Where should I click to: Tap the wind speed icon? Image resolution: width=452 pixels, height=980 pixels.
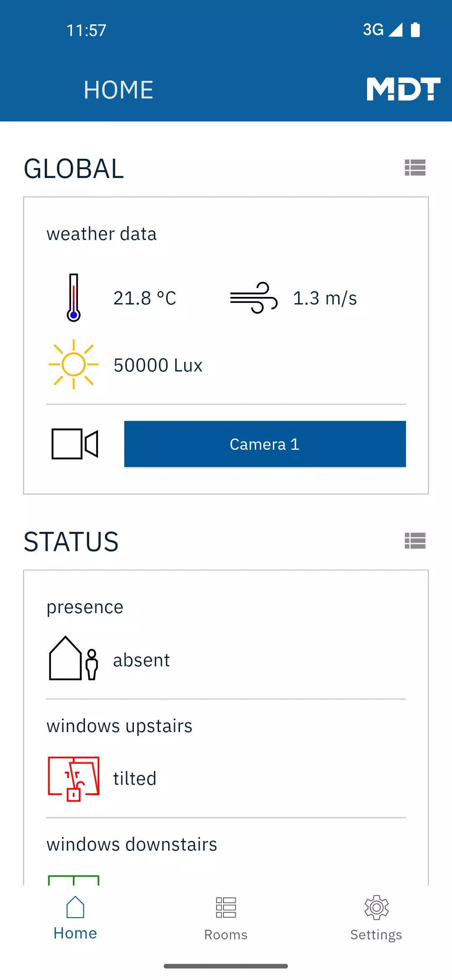[x=254, y=298]
